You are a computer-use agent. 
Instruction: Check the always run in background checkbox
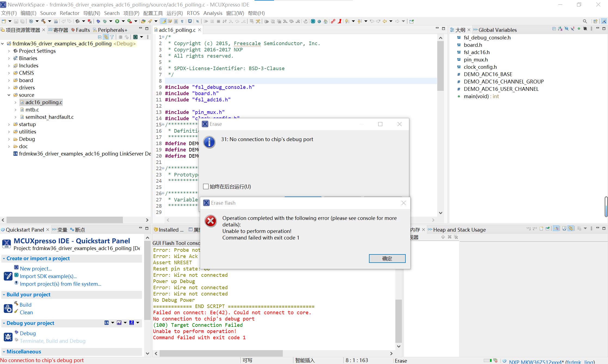click(x=206, y=186)
